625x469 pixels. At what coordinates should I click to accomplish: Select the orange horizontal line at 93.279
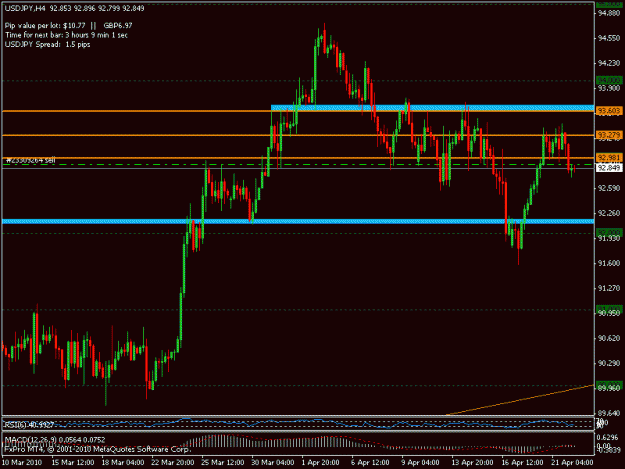point(298,135)
